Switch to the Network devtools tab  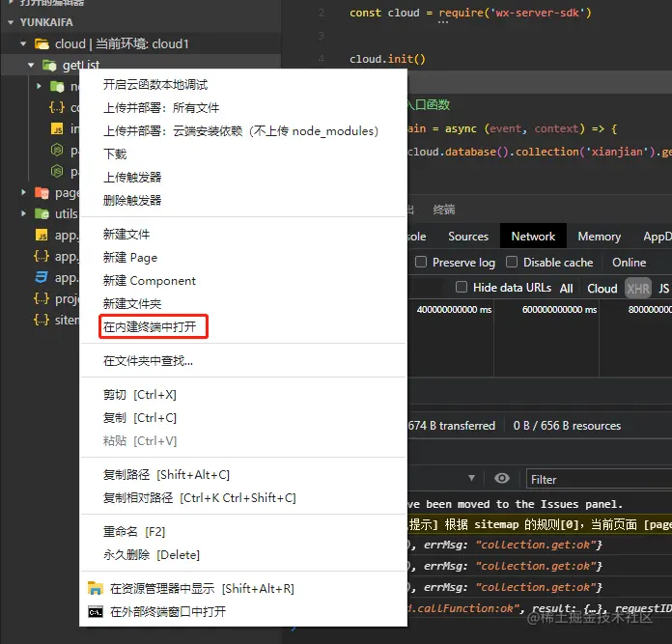(533, 237)
